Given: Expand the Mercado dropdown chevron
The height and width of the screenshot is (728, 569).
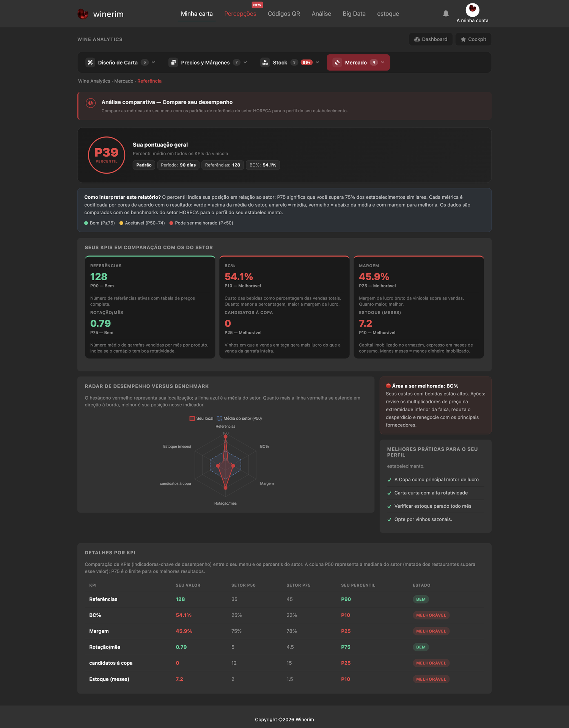Looking at the screenshot, I should [382, 63].
